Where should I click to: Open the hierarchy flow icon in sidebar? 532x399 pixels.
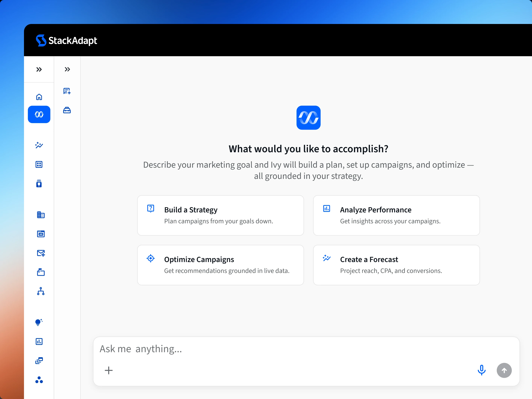tap(41, 291)
